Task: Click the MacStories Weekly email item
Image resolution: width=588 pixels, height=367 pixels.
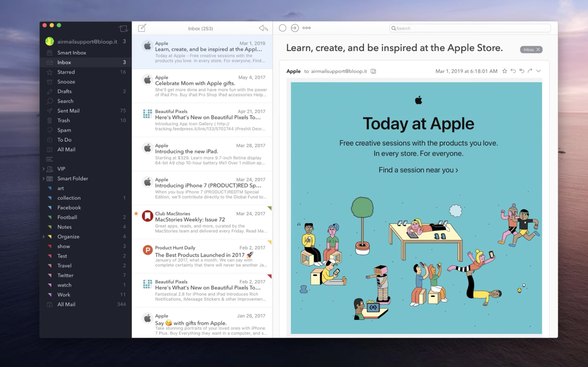Action: (x=204, y=222)
